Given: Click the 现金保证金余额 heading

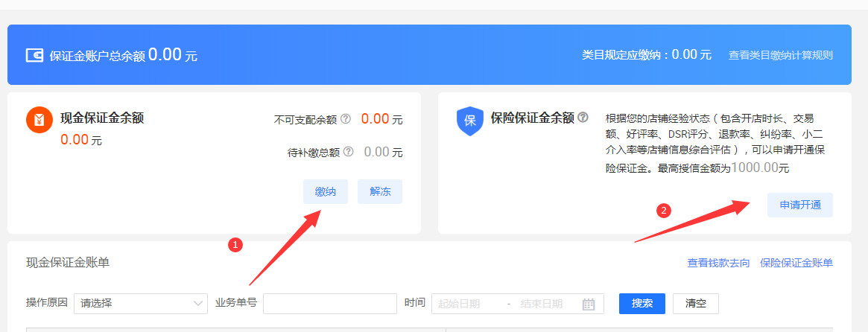Looking at the screenshot, I should (102, 118).
